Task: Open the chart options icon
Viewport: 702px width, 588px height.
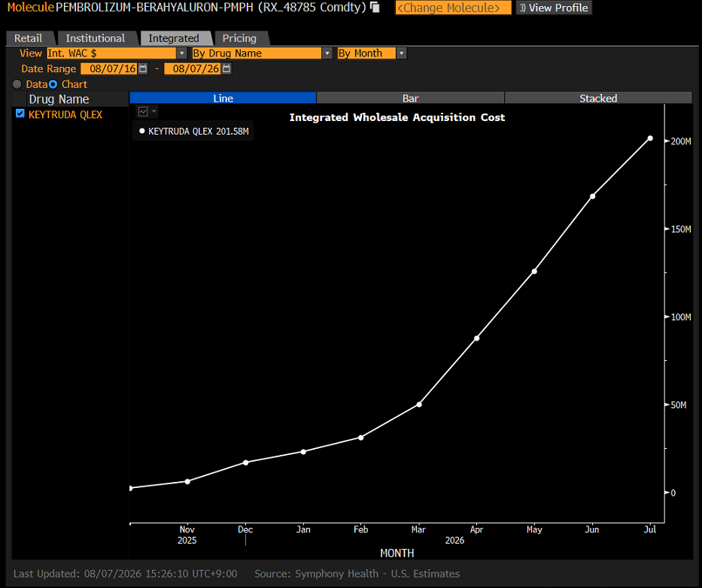Action: point(143,111)
